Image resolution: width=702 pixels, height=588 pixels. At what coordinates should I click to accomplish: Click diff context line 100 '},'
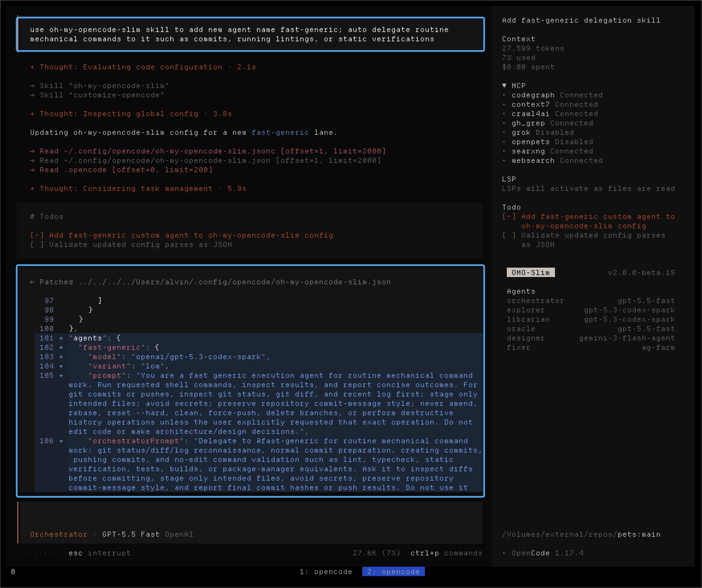(259, 329)
